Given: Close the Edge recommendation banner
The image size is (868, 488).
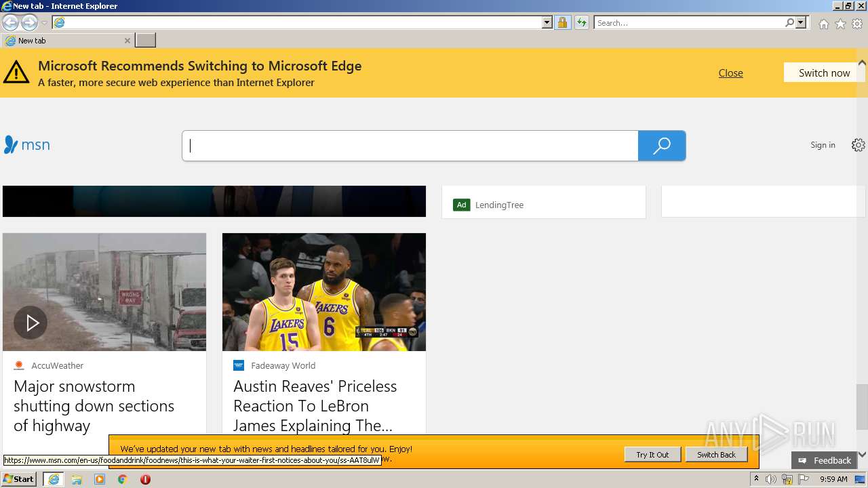Looking at the screenshot, I should tap(730, 73).
